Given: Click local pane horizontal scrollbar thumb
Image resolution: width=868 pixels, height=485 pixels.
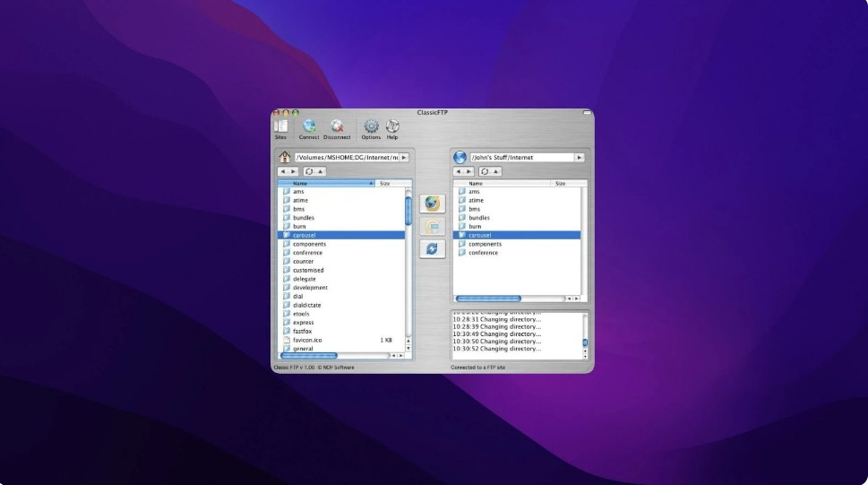Looking at the screenshot, I should click(309, 356).
